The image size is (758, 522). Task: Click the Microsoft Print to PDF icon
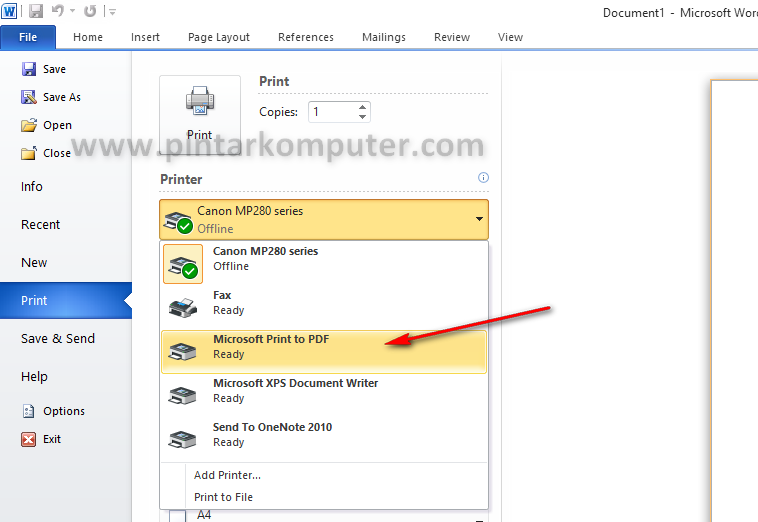point(182,351)
